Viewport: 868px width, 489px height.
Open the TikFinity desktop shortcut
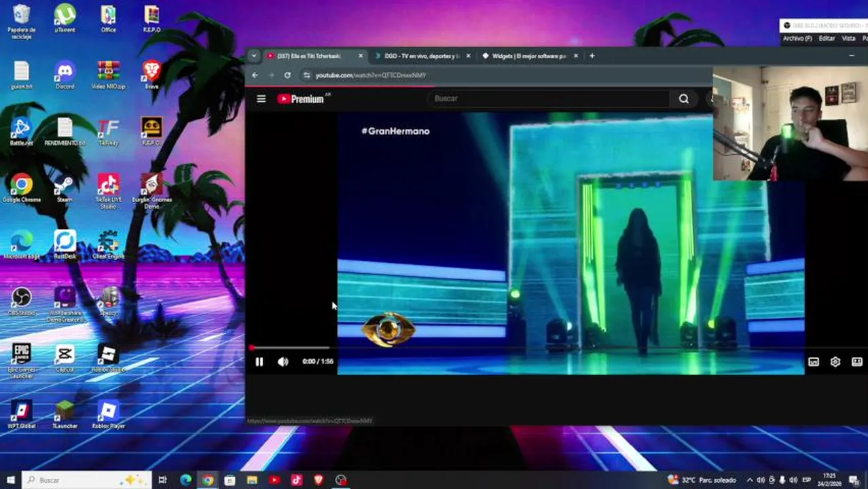(x=108, y=132)
